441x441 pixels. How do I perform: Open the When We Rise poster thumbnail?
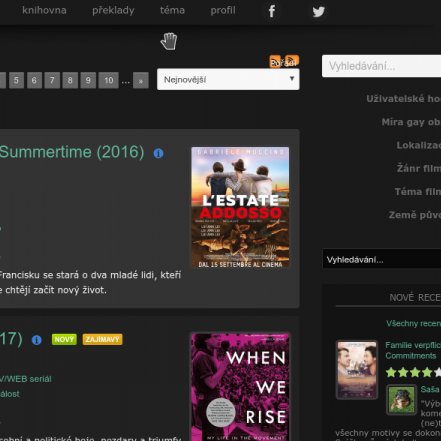(x=240, y=387)
